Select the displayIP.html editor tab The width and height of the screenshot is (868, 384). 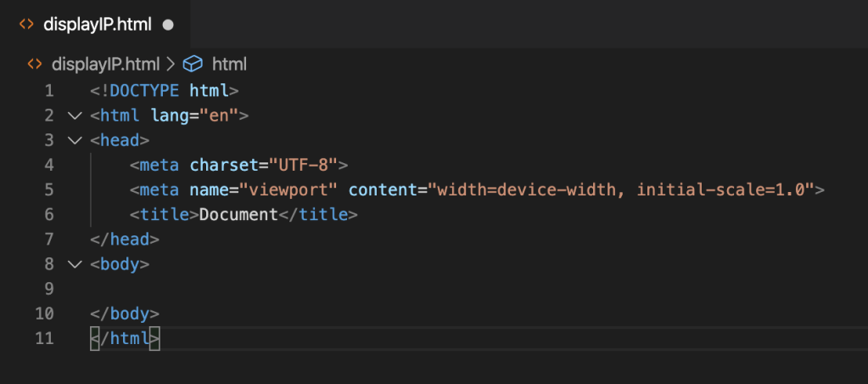(97, 25)
